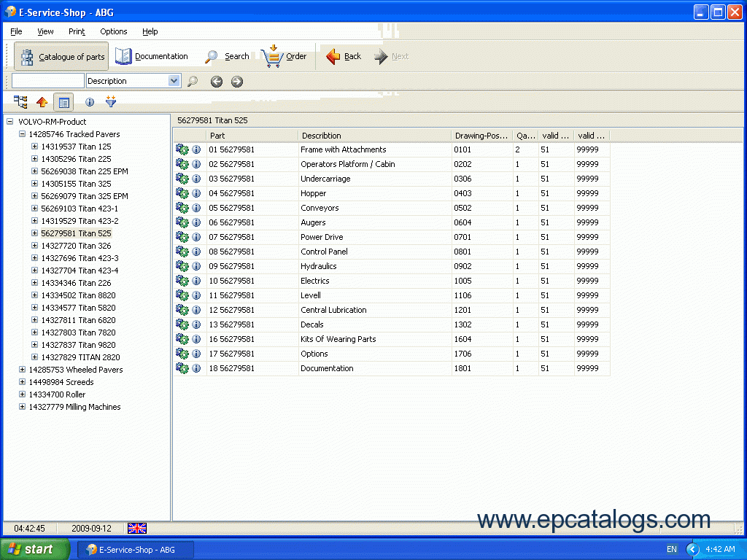747x560 pixels.
Task: Open the Catalogue of parts view
Action: [x=61, y=56]
